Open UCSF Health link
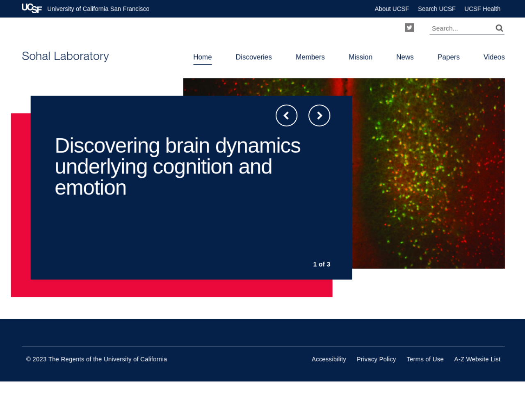 tap(482, 9)
